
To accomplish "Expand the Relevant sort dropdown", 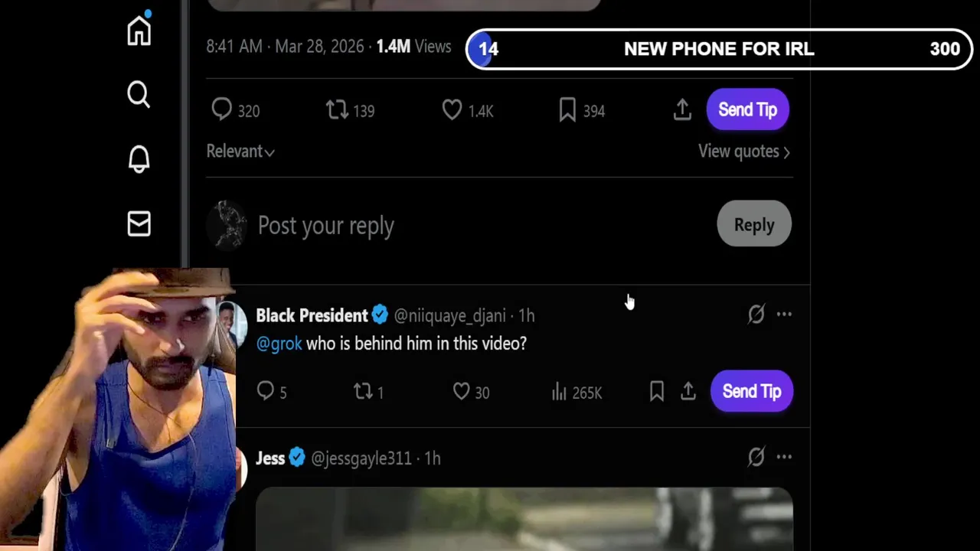I will pos(240,152).
